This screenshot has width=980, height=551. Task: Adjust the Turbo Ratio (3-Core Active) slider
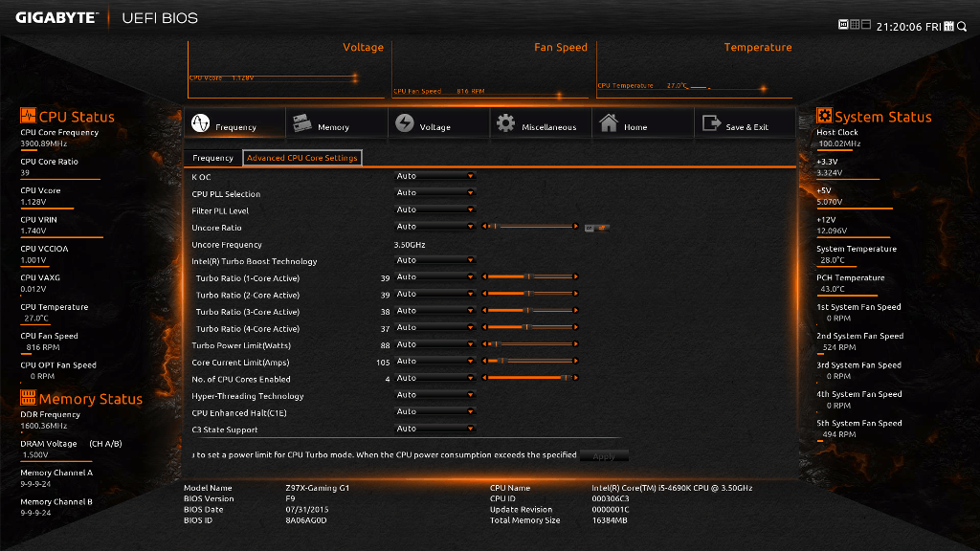(530, 311)
